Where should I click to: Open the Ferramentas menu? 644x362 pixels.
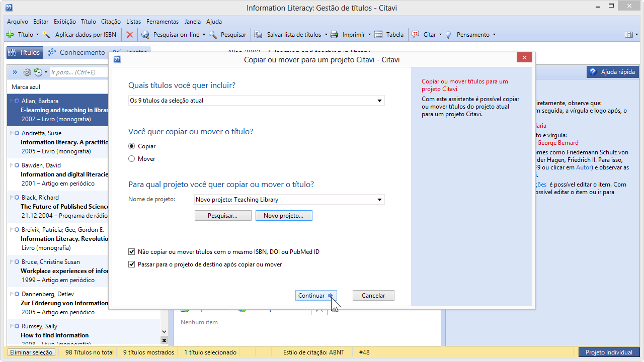[x=163, y=22]
